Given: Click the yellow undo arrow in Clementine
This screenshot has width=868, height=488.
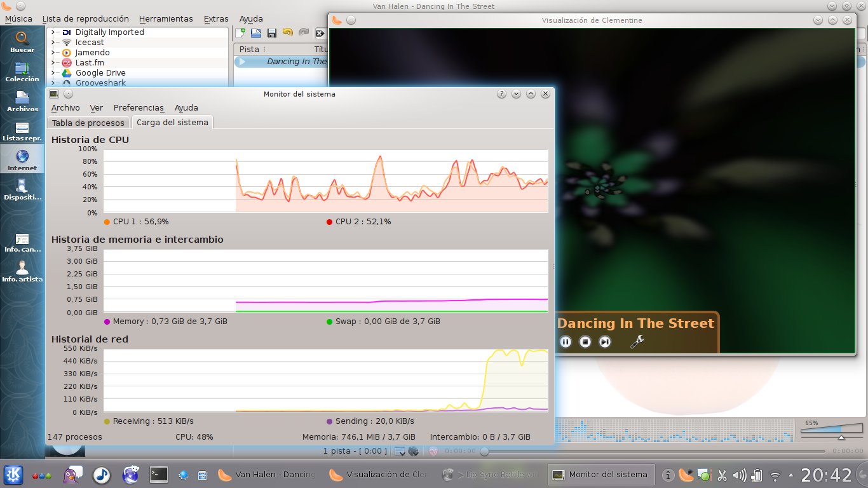Looking at the screenshot, I should pos(288,33).
